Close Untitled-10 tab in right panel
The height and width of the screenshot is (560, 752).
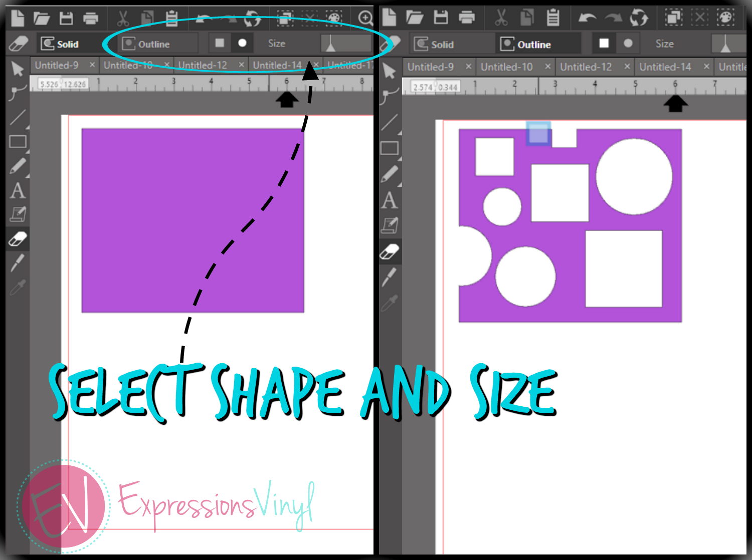[548, 66]
